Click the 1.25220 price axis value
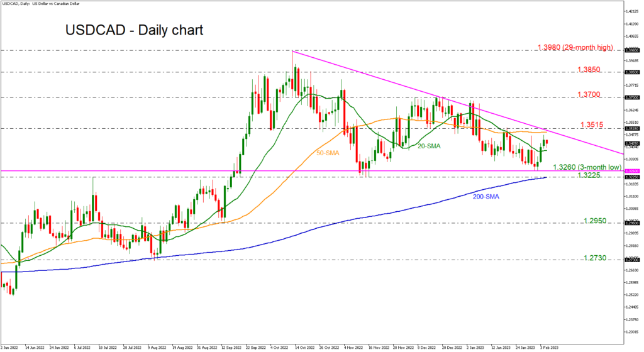 632,295
